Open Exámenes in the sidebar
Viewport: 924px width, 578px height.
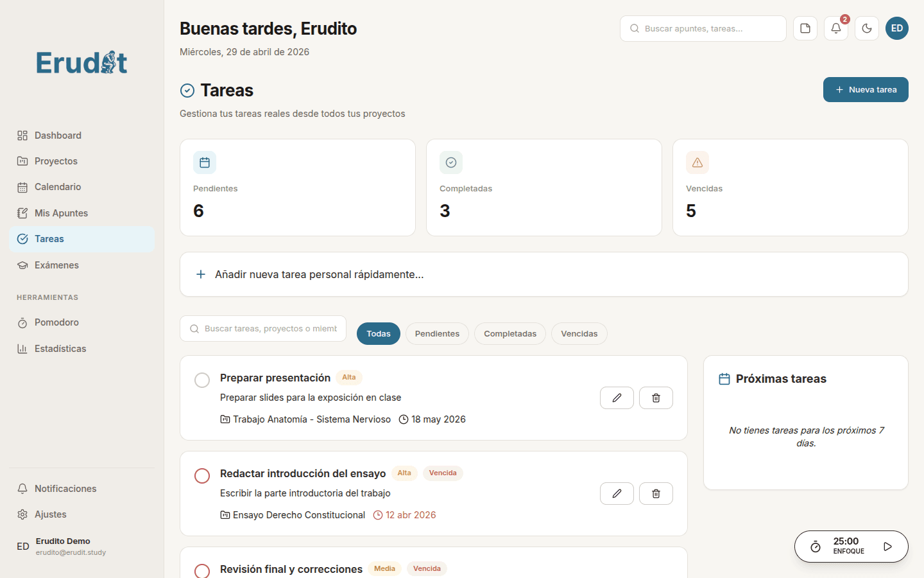pos(81,265)
